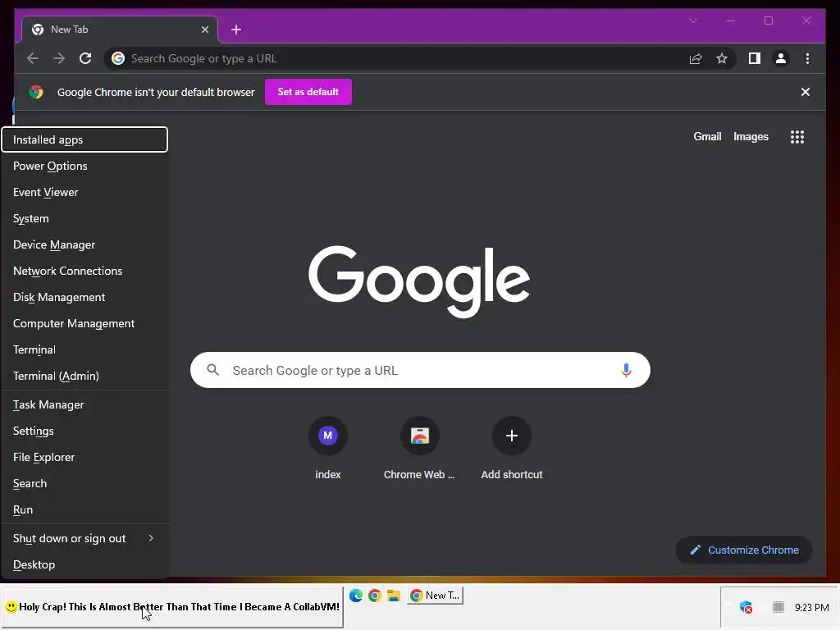This screenshot has height=630, width=840.
Task: Open Terminal from the menu
Action: click(84, 349)
